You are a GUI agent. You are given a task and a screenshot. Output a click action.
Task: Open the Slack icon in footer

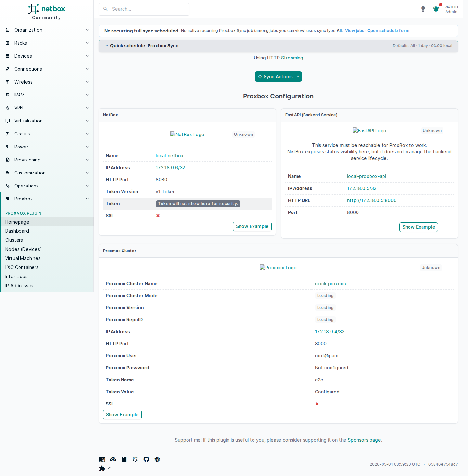157,459
